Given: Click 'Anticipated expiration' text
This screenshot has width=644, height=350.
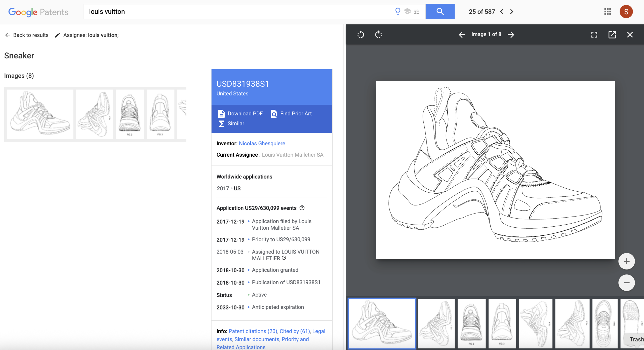Looking at the screenshot, I should [x=278, y=307].
